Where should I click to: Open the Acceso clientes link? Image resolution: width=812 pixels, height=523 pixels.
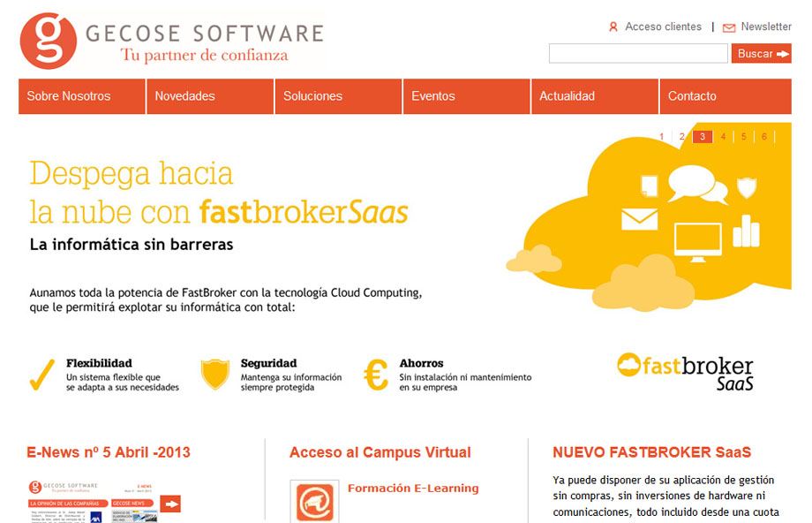pos(663,27)
